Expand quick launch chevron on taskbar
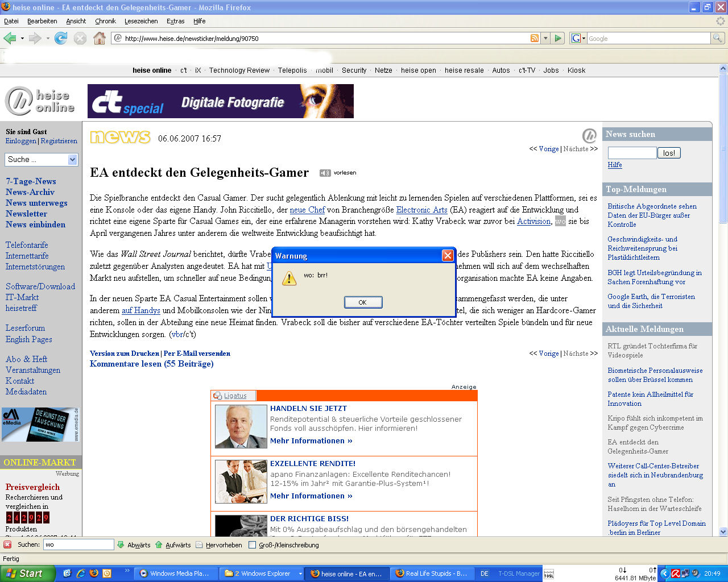Screen dimensions: 728x582 127,570
